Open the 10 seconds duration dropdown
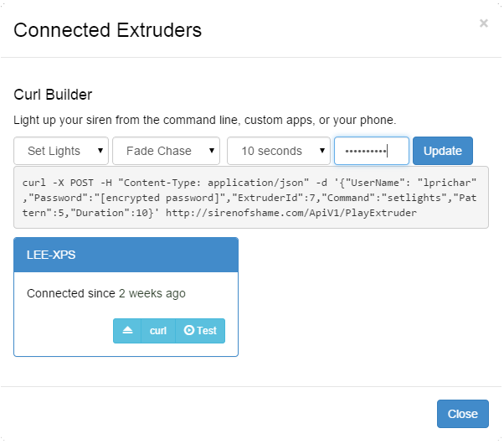The width and height of the screenshot is (504, 444). 279,151
